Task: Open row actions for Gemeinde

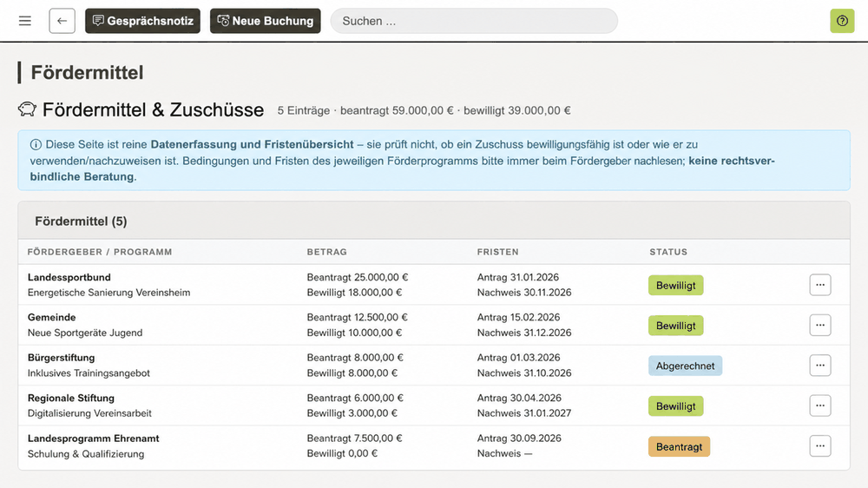Action: click(x=820, y=325)
